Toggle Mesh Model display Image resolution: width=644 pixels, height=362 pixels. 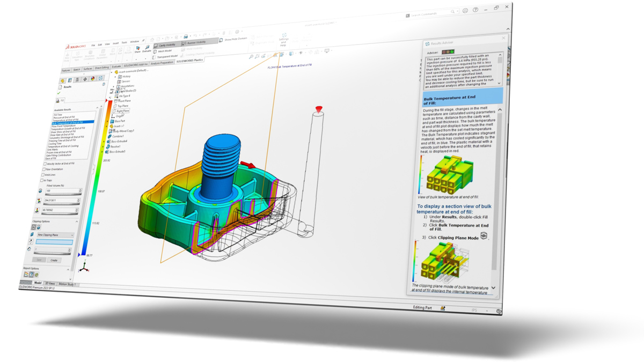[x=163, y=51]
